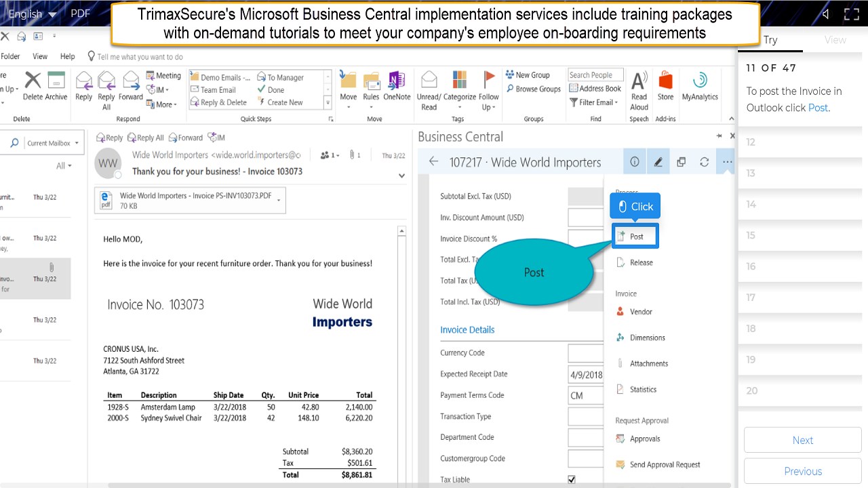868x488 pixels.
Task: Click Browse Groups
Action: (x=533, y=89)
